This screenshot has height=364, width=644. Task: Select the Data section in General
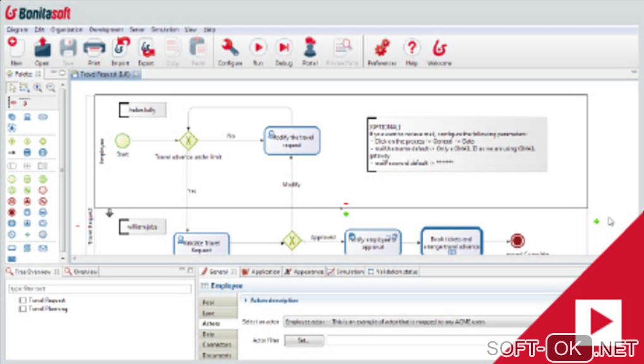pyautogui.click(x=218, y=334)
